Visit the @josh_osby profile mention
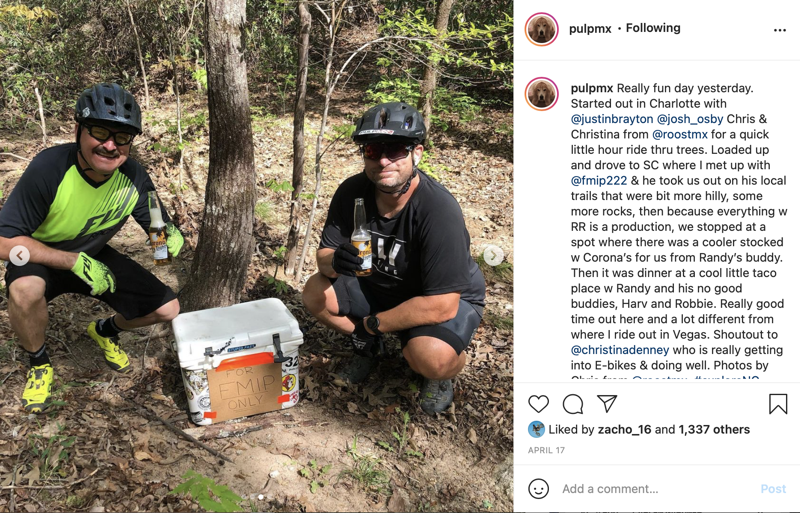 (690, 119)
